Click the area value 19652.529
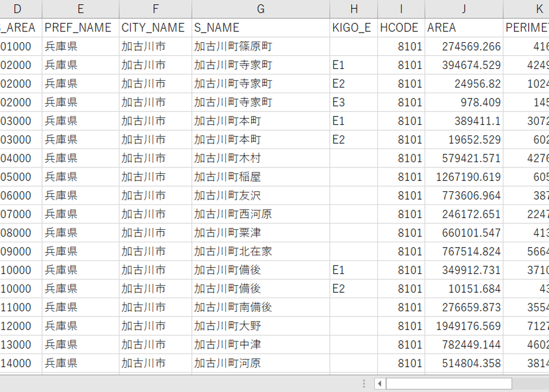Image resolution: width=549 pixels, height=392 pixels. (464, 140)
